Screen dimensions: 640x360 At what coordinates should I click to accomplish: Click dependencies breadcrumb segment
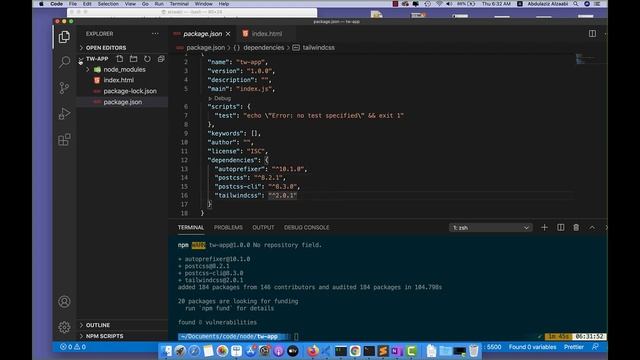264,48
